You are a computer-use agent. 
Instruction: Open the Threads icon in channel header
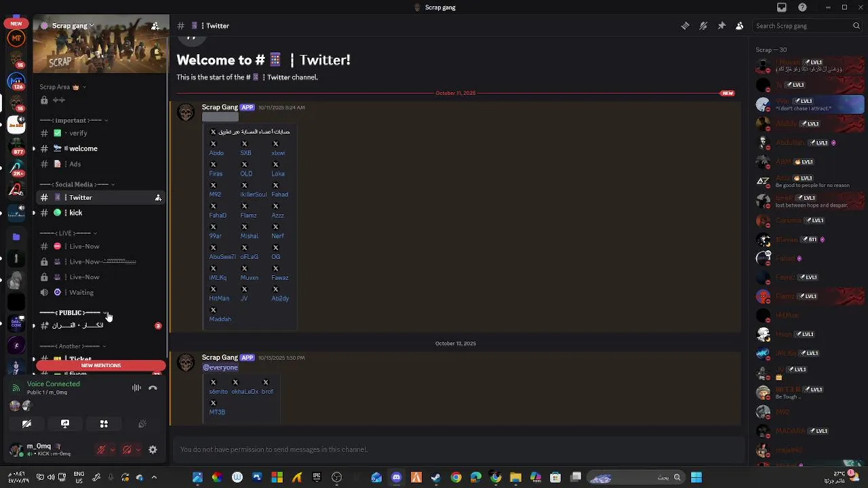[685, 26]
